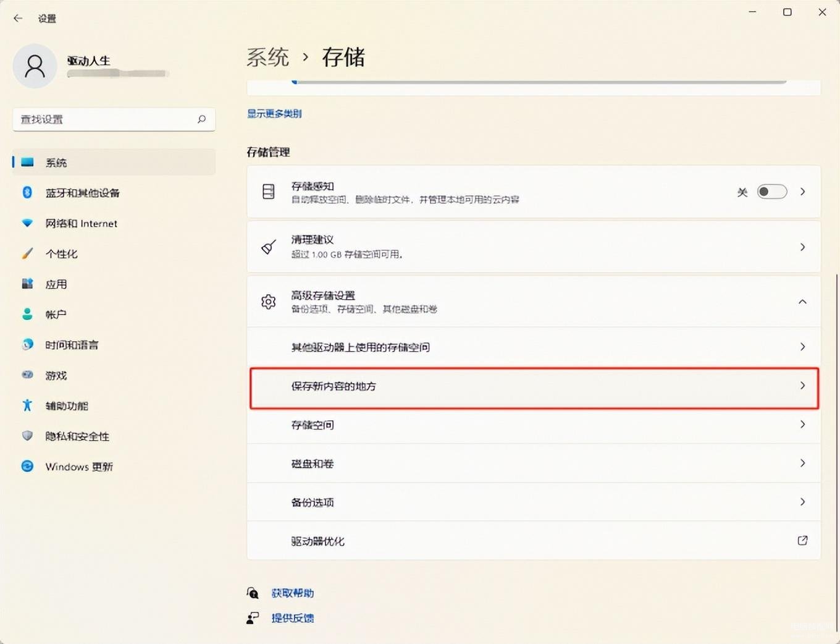Click the 应用 apps icon
Image resolution: width=840 pixels, height=644 pixels.
27,284
